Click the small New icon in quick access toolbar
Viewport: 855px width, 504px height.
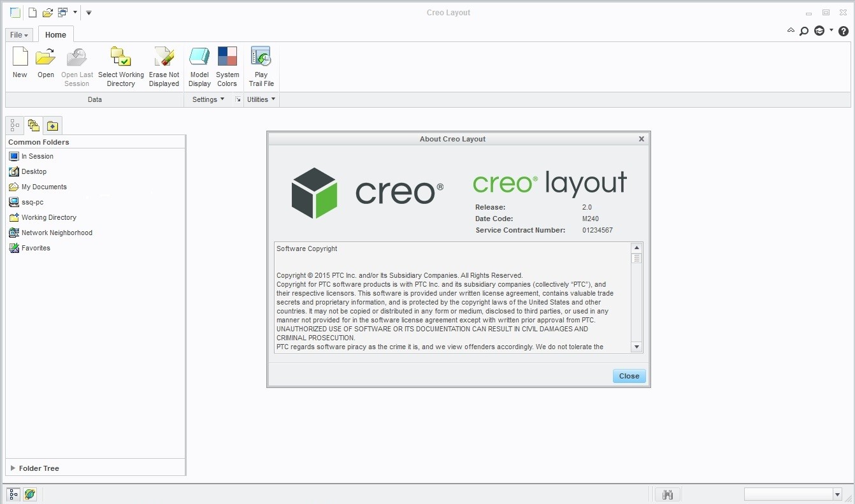[32, 13]
